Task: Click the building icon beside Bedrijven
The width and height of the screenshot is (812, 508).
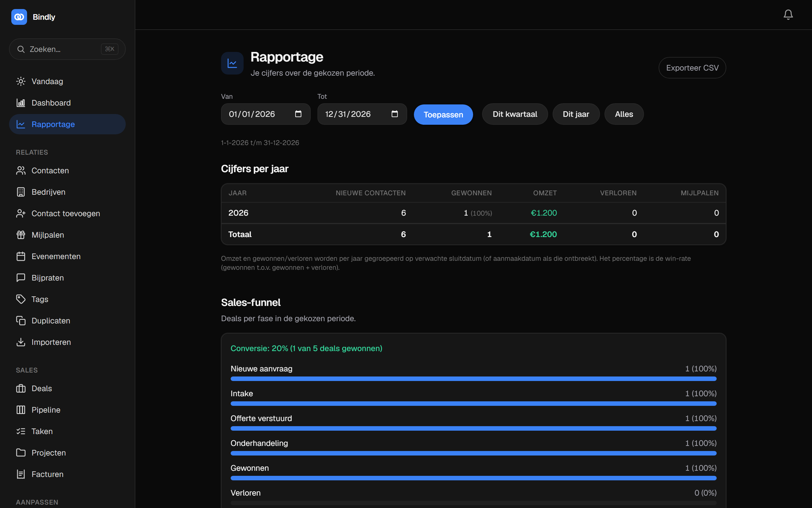Action: coord(21,192)
